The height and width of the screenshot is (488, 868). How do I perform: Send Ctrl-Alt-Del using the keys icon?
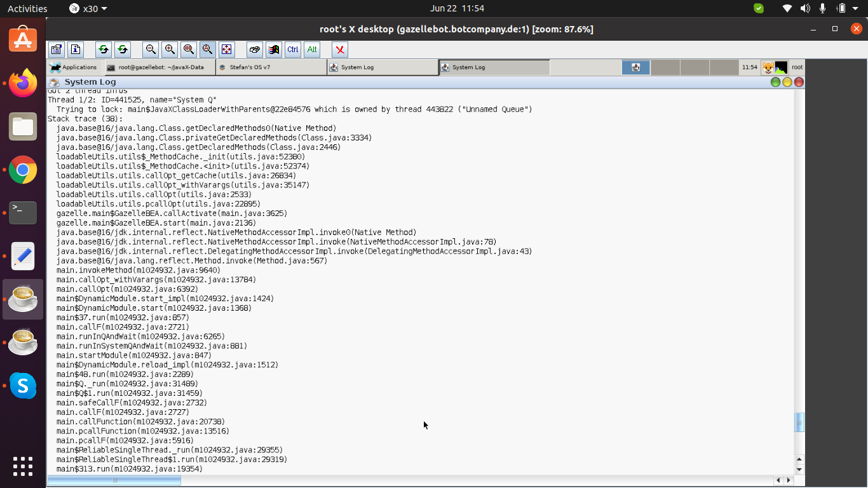point(255,50)
